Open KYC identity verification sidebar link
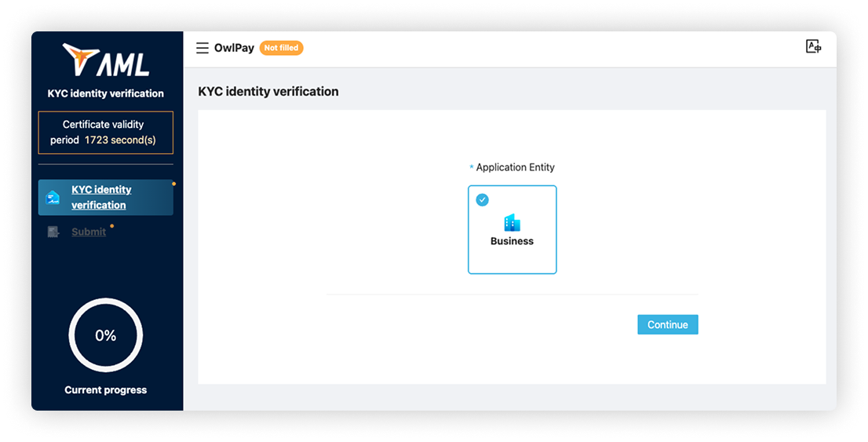868x442 pixels. click(101, 197)
